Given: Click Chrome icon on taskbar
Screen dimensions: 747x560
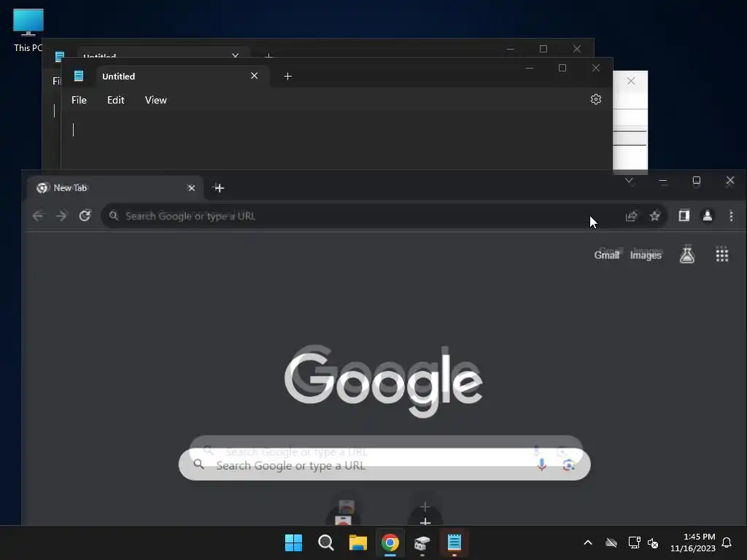Looking at the screenshot, I should [x=390, y=542].
